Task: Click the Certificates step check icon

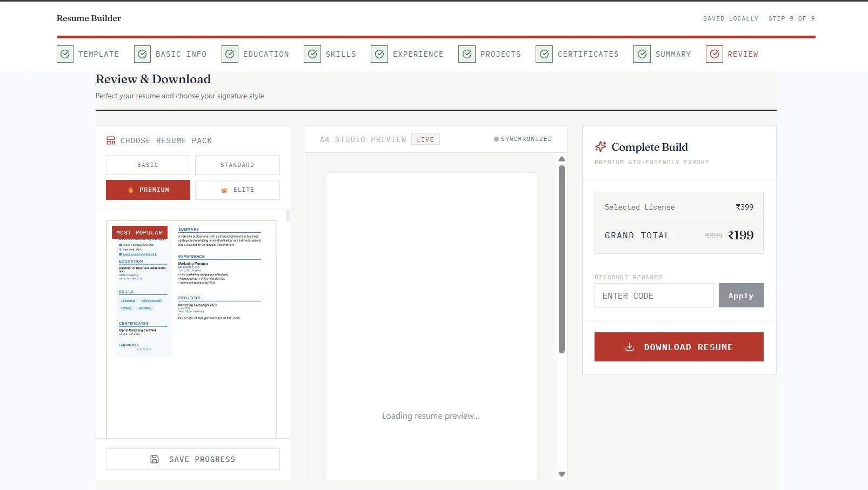Action: [x=544, y=54]
